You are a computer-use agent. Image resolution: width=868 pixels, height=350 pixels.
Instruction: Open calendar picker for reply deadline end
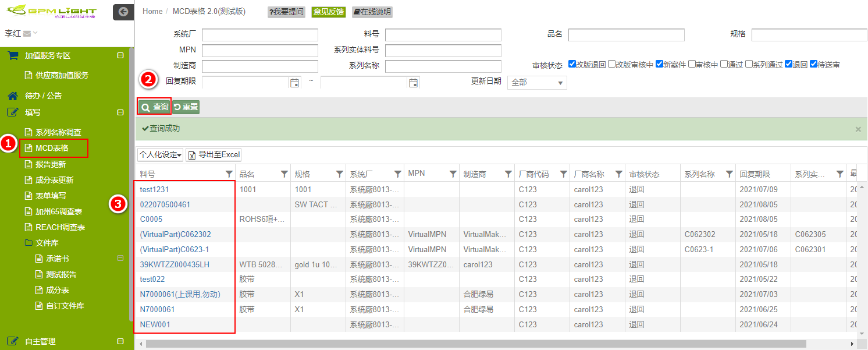point(413,83)
